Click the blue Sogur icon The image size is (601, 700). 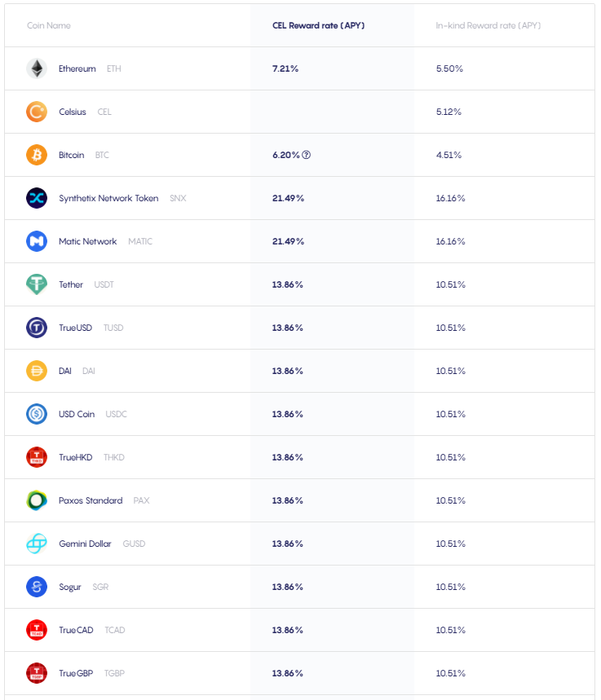[37, 587]
